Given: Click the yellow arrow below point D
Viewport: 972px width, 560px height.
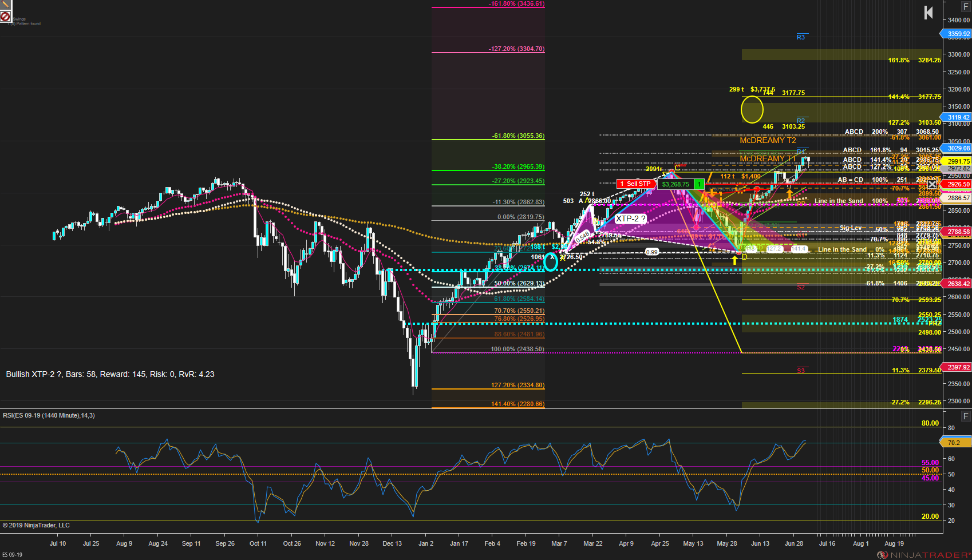Looking at the screenshot, I should (734, 261).
